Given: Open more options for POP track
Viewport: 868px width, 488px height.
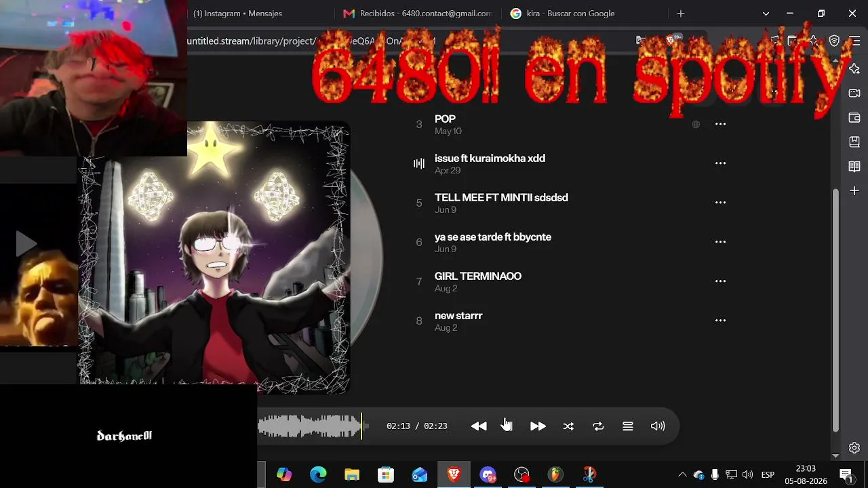Looking at the screenshot, I should [x=720, y=124].
